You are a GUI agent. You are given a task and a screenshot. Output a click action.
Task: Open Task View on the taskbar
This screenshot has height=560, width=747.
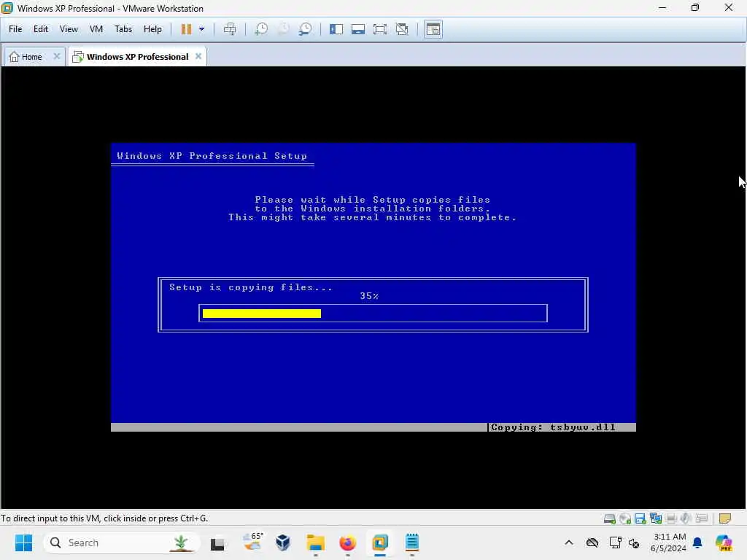click(217, 542)
